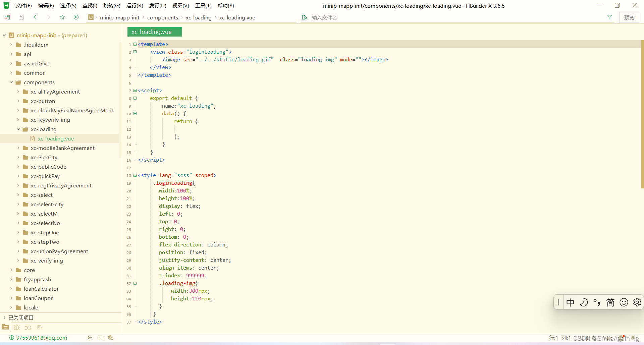Expand the 已关闭项目 section
The width and height of the screenshot is (644, 345).
coord(4,318)
